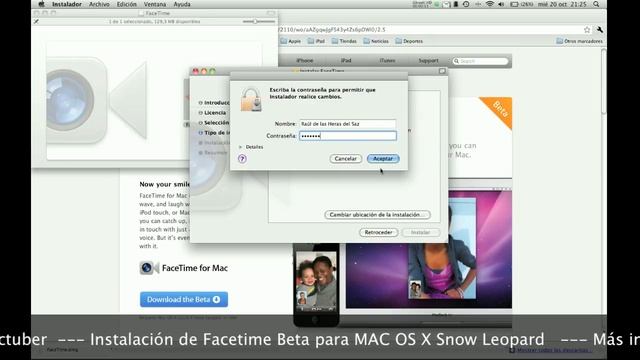This screenshot has width=640, height=360.
Task: Click the volume speaker icon
Action: coord(501,4)
